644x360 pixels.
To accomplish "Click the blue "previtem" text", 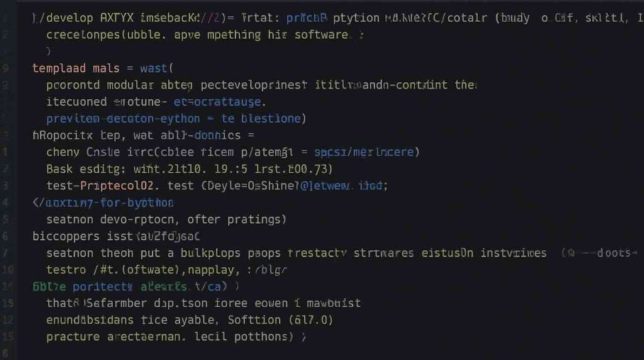I will coord(72,118).
